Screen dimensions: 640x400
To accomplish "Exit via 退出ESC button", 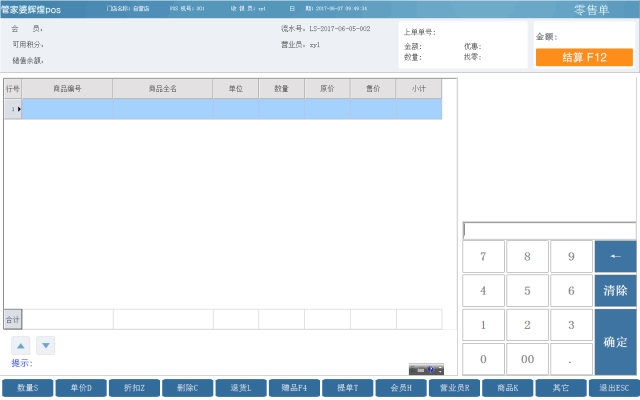I will pyautogui.click(x=614, y=388).
